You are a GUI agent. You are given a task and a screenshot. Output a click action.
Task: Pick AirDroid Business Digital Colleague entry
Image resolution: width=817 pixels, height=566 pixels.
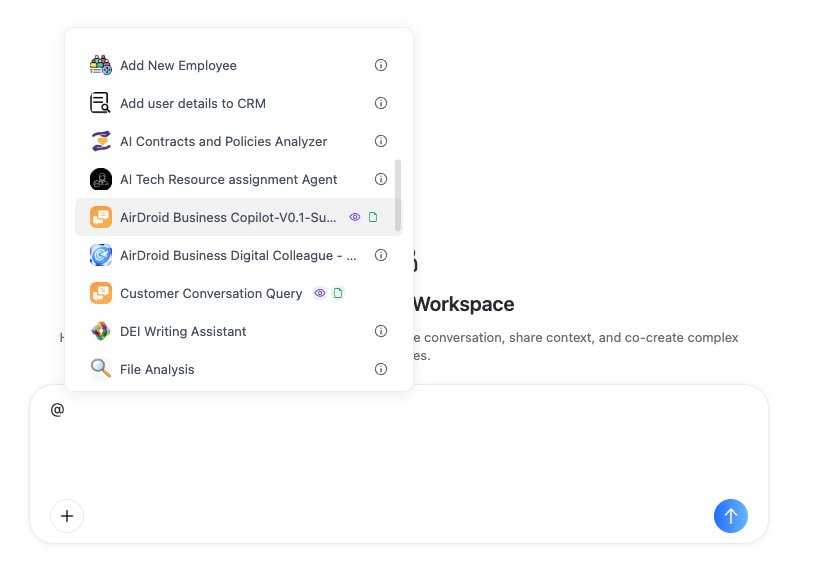[x=239, y=255]
